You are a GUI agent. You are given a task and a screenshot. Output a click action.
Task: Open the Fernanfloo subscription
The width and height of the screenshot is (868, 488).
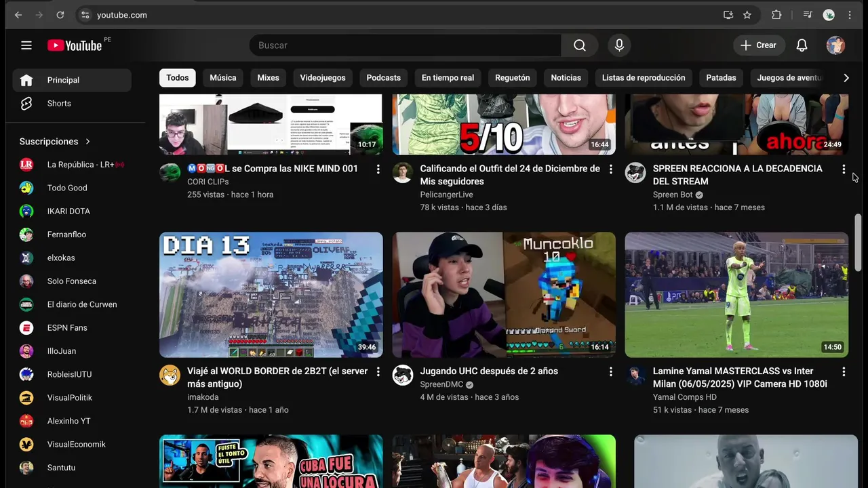click(x=72, y=235)
